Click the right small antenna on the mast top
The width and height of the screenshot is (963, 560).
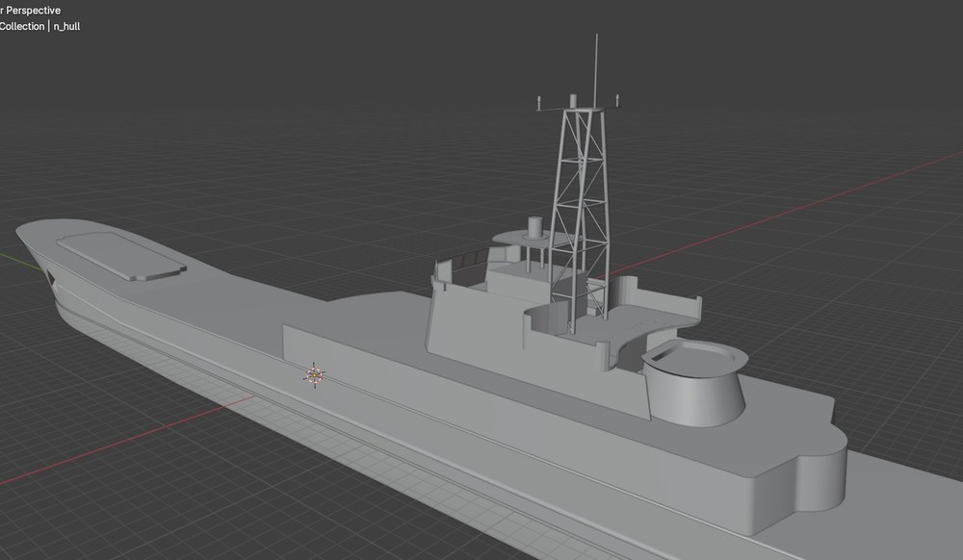pos(616,101)
